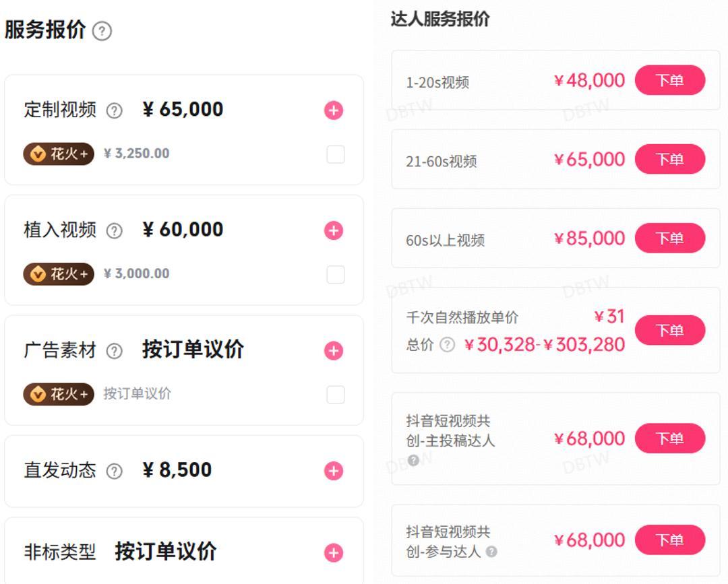The height and width of the screenshot is (584, 728).
Task: Click 下单 for the 1-20s视频 service
Action: click(670, 81)
